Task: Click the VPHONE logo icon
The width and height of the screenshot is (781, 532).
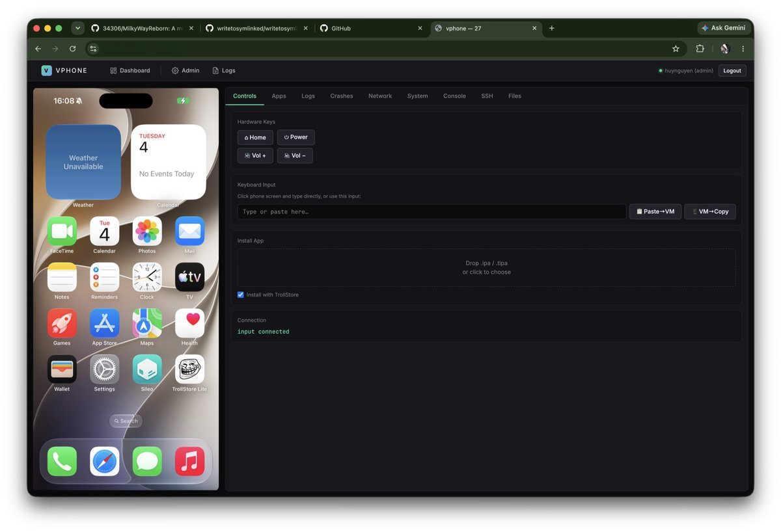Action: click(46, 70)
